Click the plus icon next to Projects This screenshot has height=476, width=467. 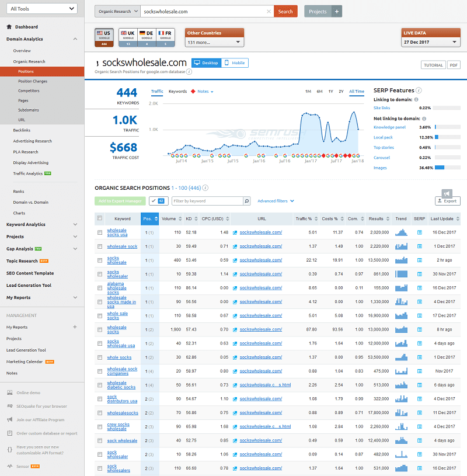(337, 12)
